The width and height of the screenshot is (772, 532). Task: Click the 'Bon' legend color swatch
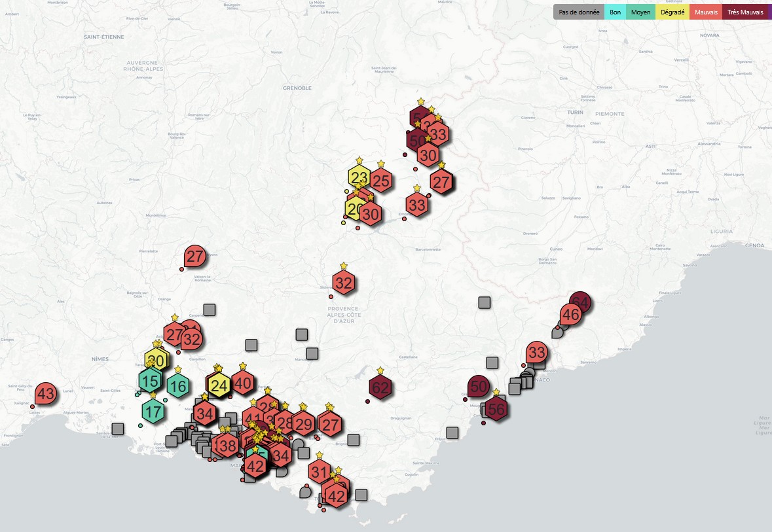click(x=615, y=12)
